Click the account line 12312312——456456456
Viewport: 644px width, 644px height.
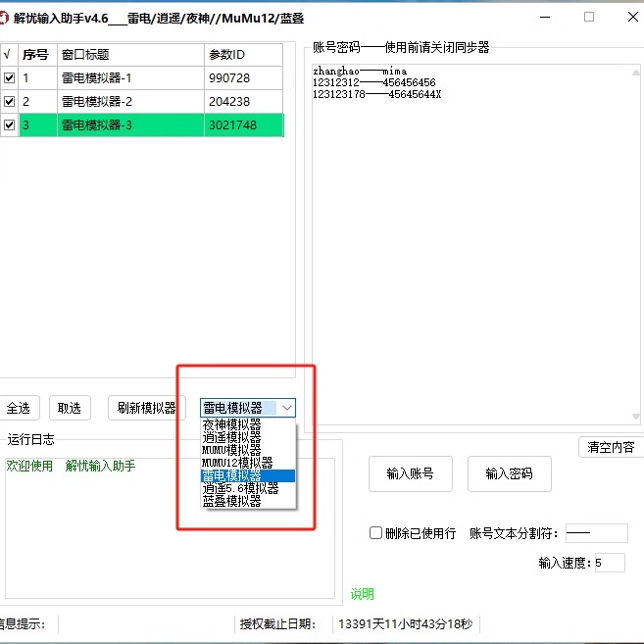pyautogui.click(x=374, y=82)
